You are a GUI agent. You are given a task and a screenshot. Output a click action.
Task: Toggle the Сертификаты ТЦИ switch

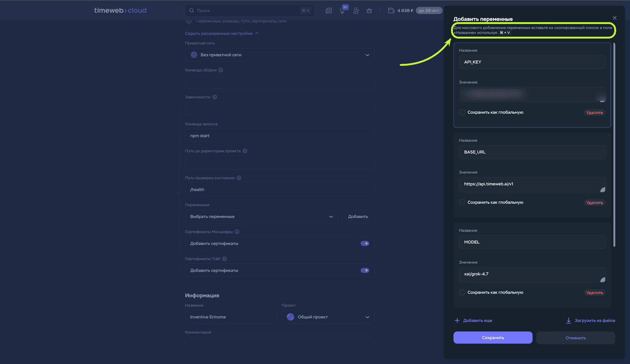point(365,271)
